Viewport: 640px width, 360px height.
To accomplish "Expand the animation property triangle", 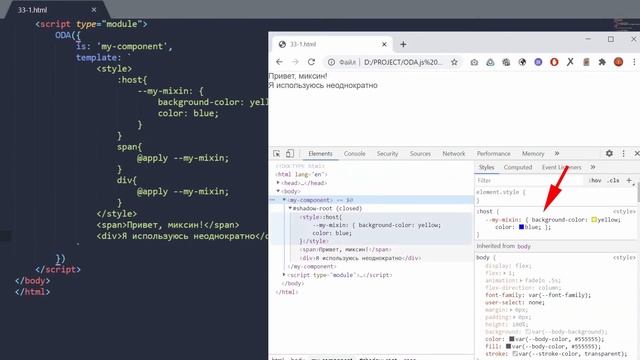I will click(521, 280).
